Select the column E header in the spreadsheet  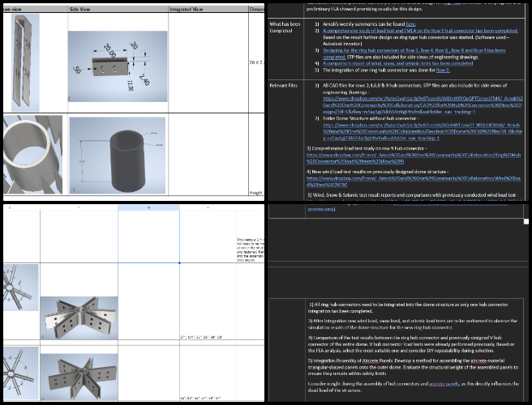21,207
